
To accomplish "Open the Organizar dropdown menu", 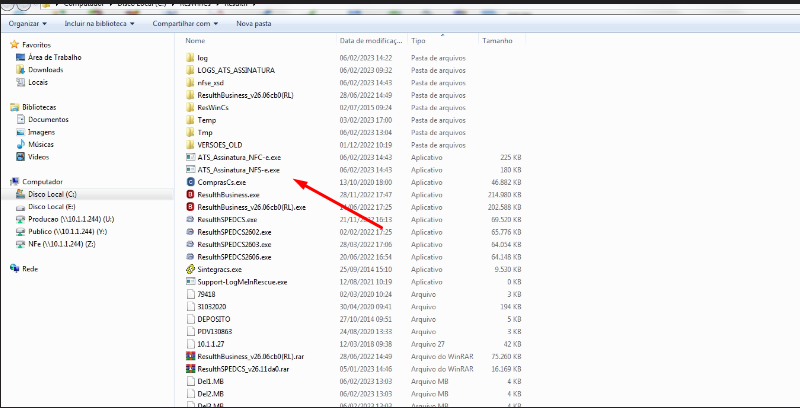I will pyautogui.click(x=28, y=23).
